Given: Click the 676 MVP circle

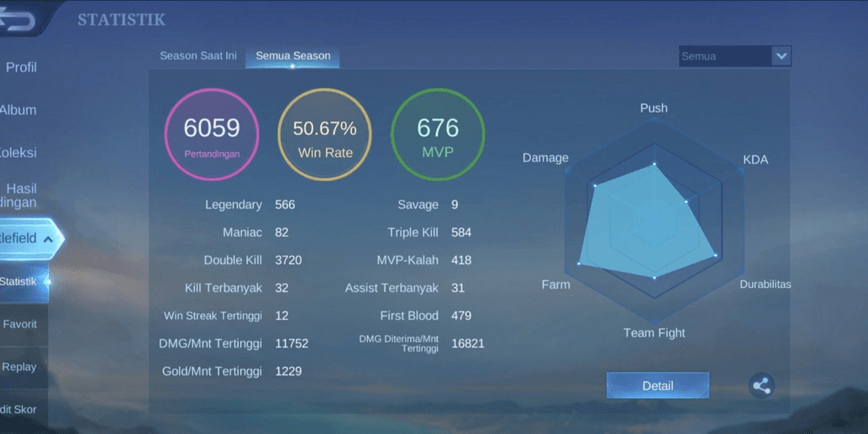Looking at the screenshot, I should [438, 134].
